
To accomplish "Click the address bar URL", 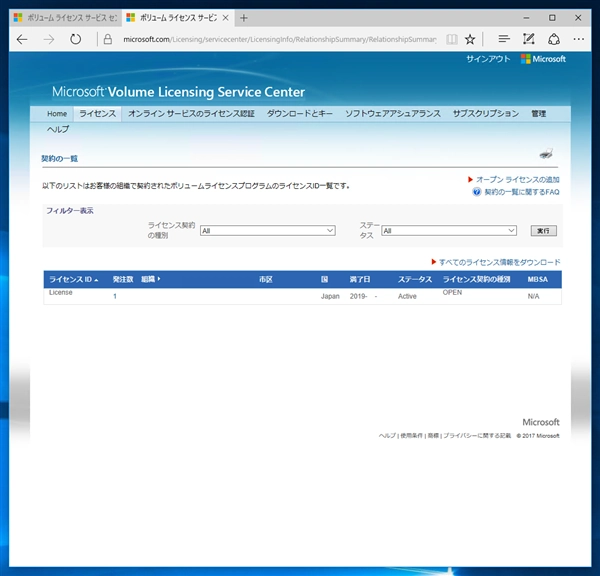I will tap(279, 39).
